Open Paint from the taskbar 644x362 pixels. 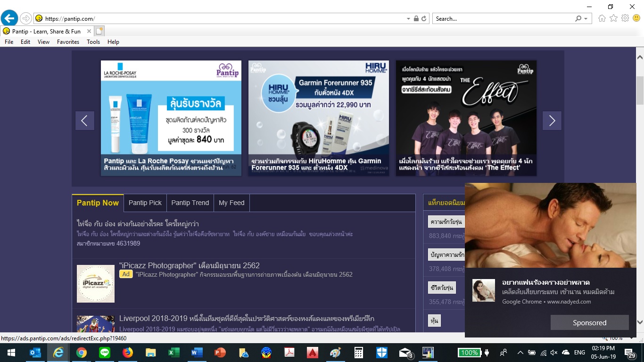coord(336,353)
